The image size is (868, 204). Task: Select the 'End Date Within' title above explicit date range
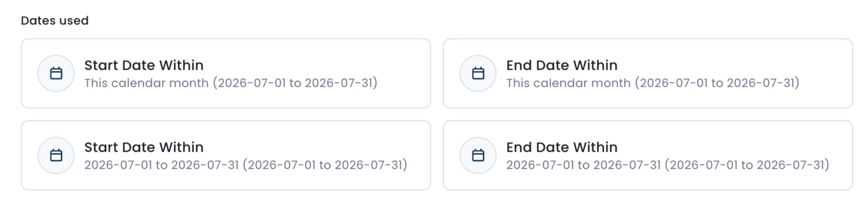pyautogui.click(x=562, y=147)
